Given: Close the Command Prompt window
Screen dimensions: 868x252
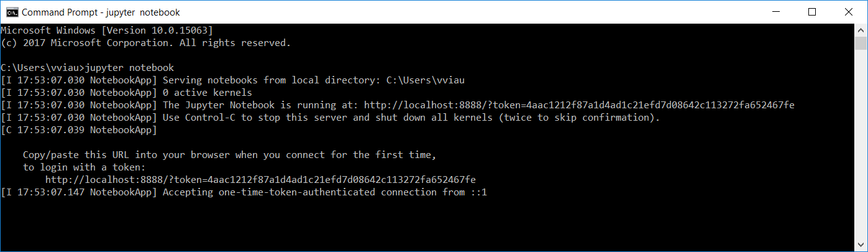Looking at the screenshot, I should pos(849,12).
